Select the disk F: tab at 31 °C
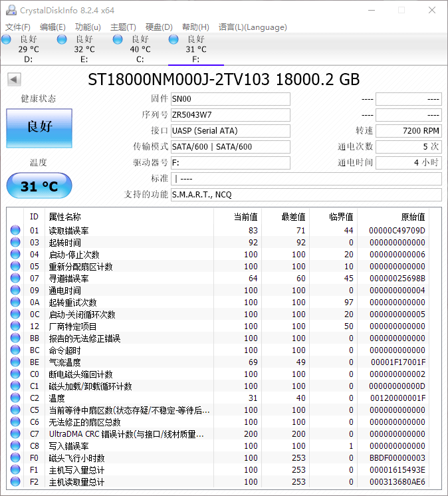The width and height of the screenshot is (448, 496). coord(195,49)
